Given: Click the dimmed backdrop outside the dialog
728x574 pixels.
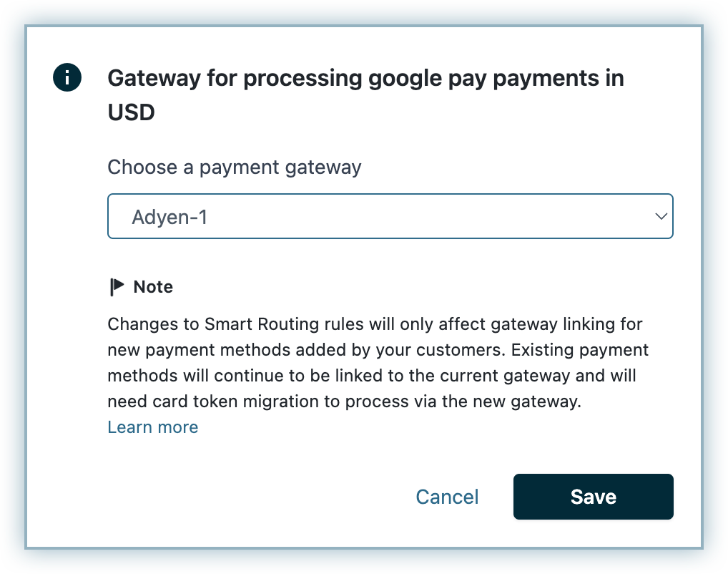Looking at the screenshot, I should [x=13, y=286].
